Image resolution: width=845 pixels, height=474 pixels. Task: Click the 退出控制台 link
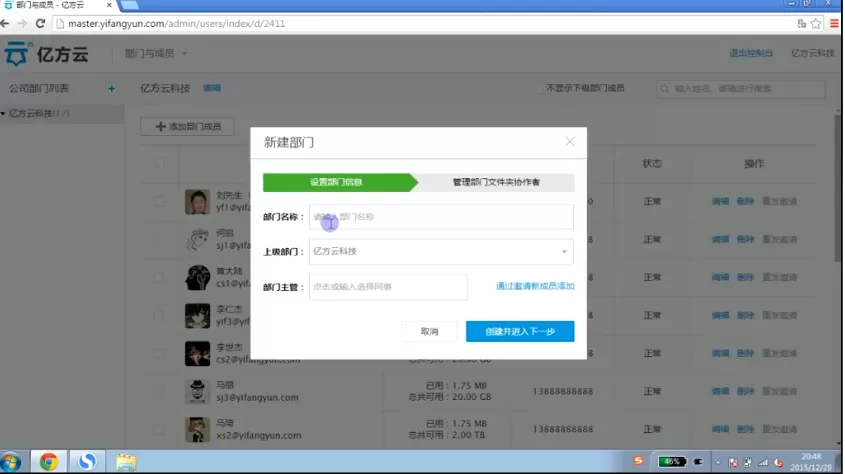tap(751, 53)
